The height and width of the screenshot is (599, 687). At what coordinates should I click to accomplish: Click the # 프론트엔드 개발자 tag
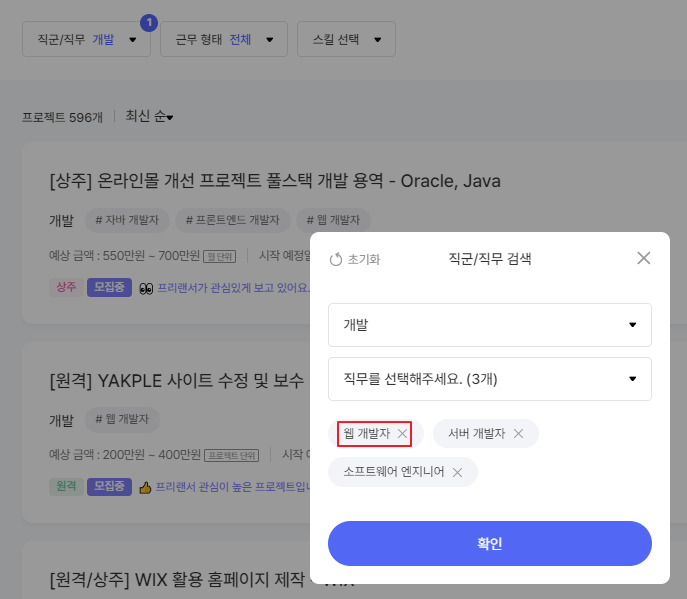tap(235, 220)
